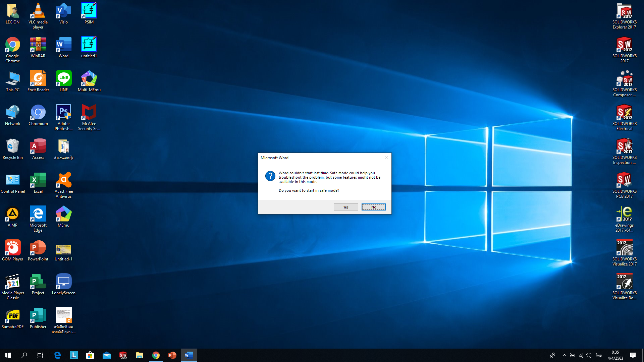
Task: Select the Control Panel desktop icon
Action: click(12, 183)
